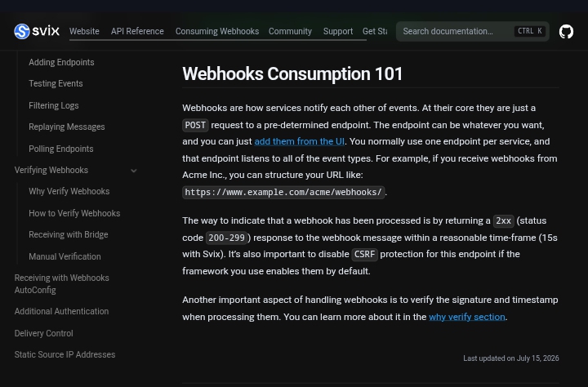
Task: Open Polling Endpoints in sidebar
Action: (x=61, y=149)
